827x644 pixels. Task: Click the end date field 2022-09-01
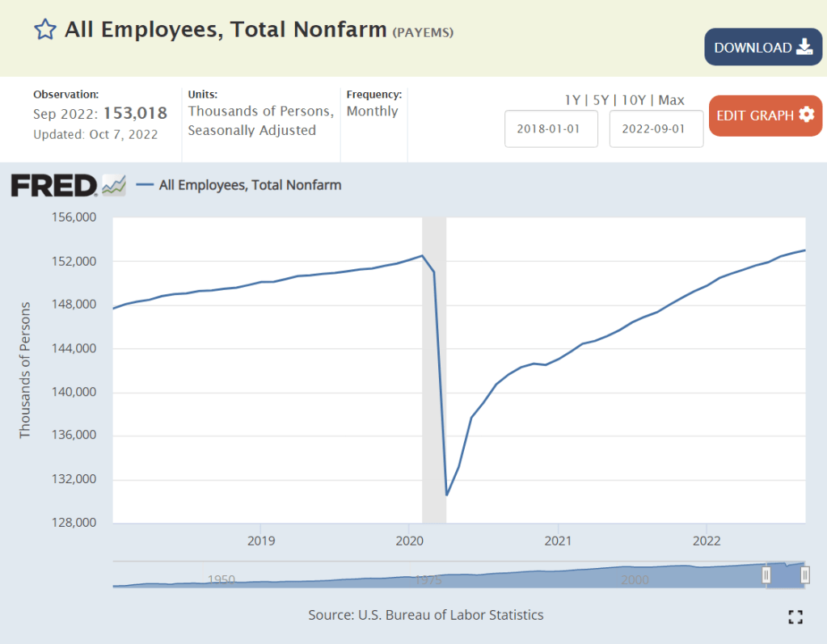coord(656,129)
